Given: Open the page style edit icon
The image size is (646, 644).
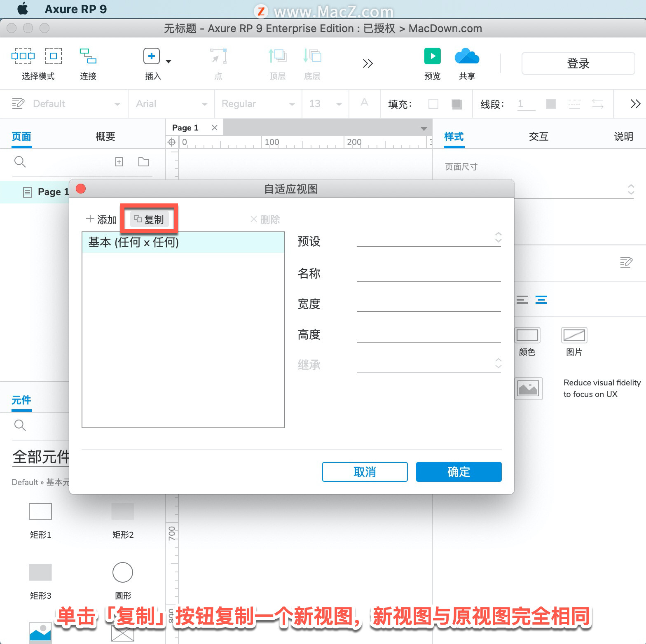Looking at the screenshot, I should [x=626, y=262].
